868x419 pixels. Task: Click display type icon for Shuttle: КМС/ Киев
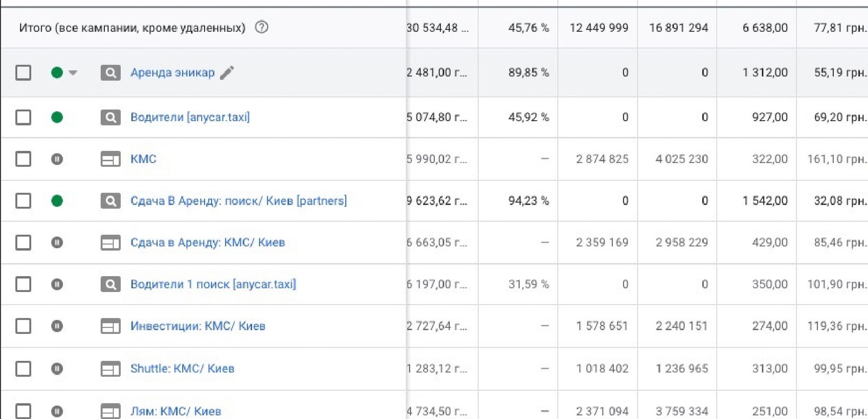pyautogui.click(x=111, y=368)
